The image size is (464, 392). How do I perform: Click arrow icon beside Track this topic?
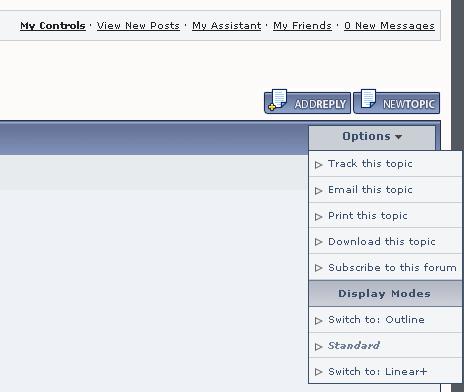tap(318, 165)
